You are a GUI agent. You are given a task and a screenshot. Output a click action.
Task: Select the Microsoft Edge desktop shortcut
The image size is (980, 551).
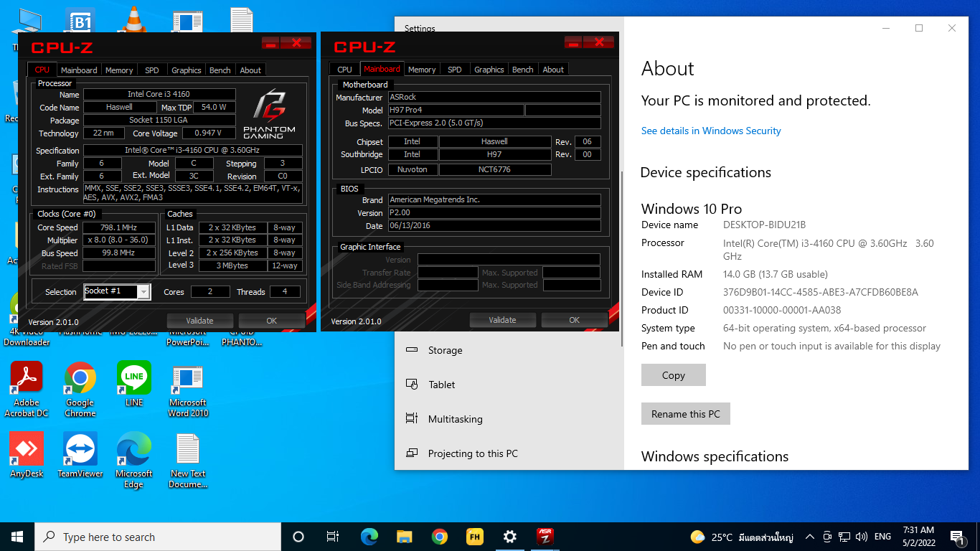pyautogui.click(x=134, y=460)
